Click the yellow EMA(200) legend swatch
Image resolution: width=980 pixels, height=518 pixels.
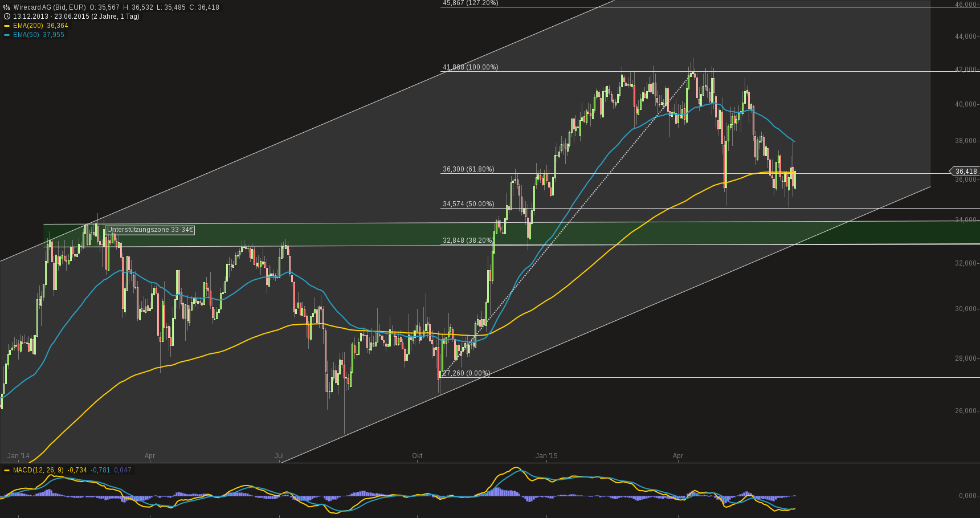click(x=7, y=26)
